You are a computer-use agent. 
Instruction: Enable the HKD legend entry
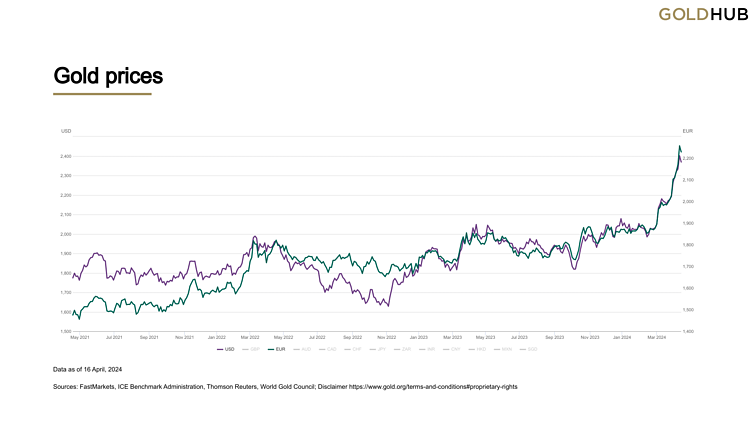click(x=480, y=349)
